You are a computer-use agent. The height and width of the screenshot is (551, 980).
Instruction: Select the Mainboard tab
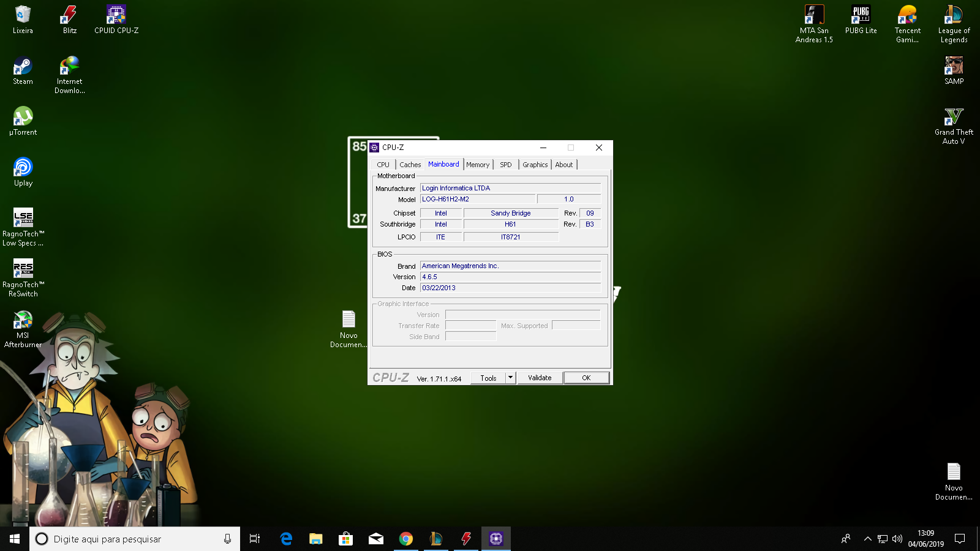(443, 164)
